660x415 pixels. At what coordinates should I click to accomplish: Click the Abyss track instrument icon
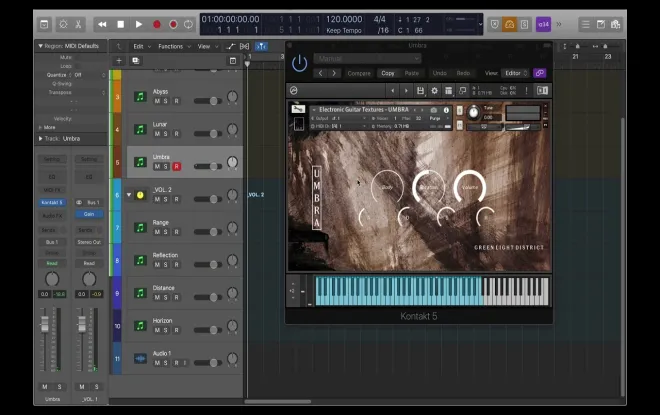tap(140, 97)
